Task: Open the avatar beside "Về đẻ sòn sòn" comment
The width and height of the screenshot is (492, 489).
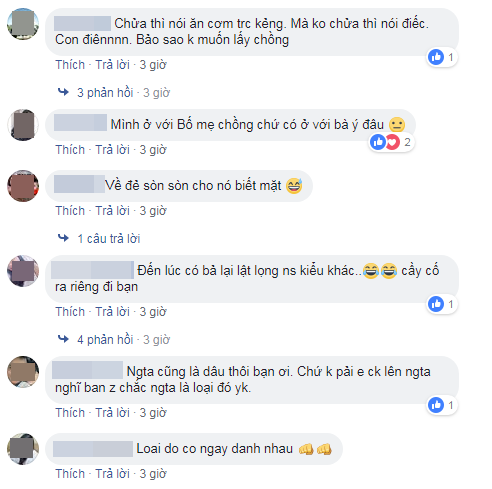Action: [x=23, y=186]
